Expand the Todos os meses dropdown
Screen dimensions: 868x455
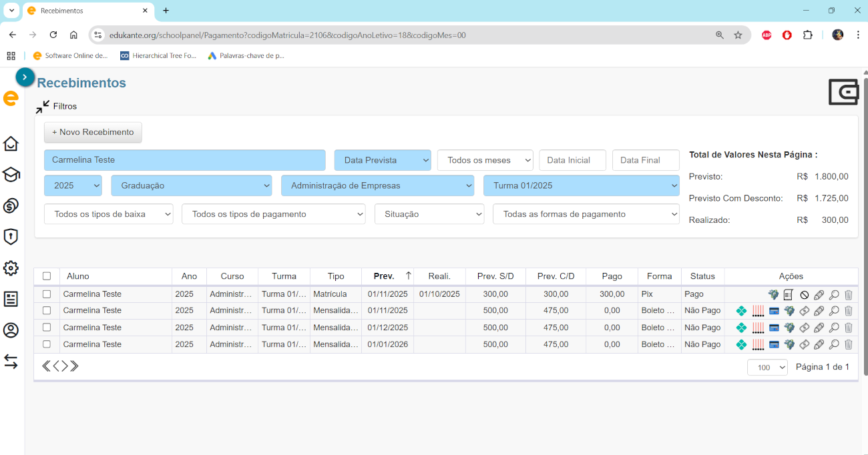485,160
